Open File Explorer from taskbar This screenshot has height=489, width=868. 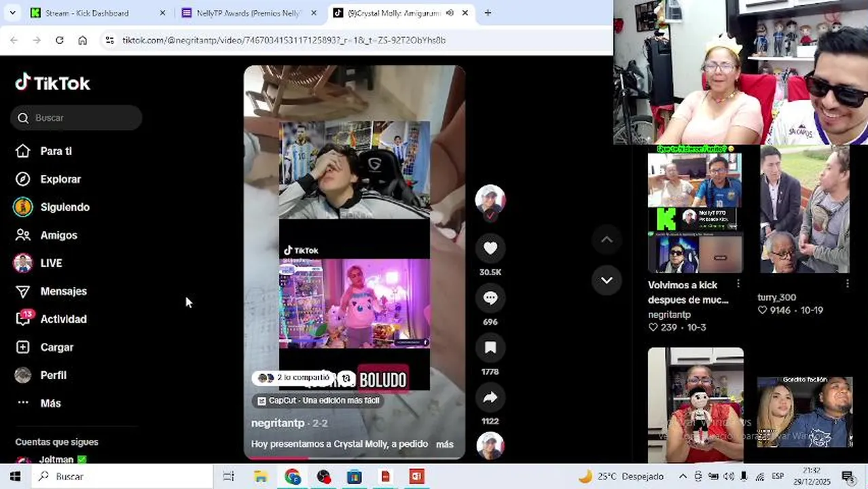pos(261,476)
